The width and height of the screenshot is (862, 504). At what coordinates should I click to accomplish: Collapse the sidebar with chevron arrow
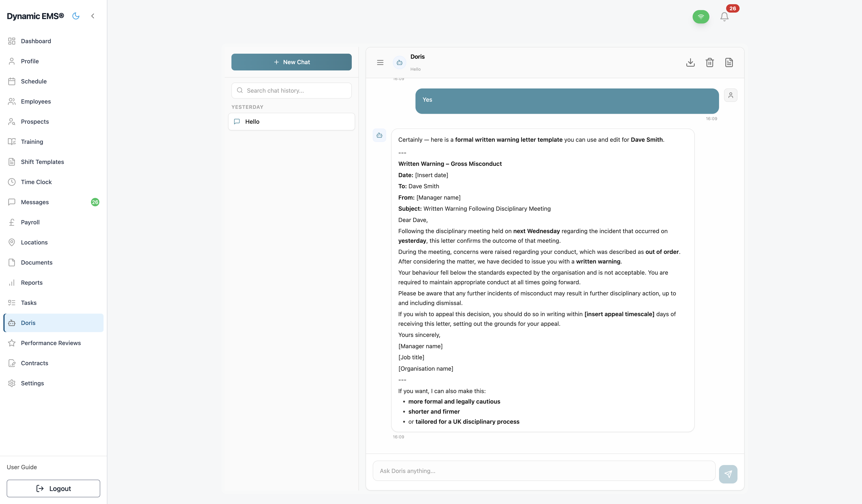93,16
